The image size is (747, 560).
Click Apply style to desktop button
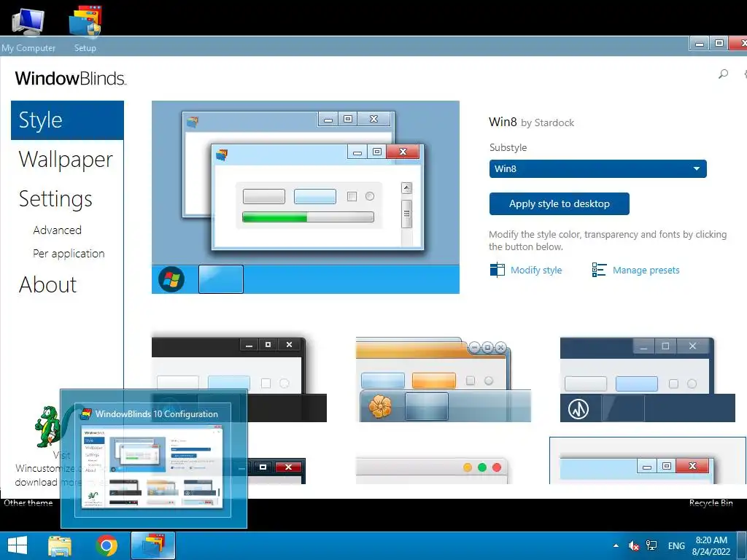[x=560, y=204]
